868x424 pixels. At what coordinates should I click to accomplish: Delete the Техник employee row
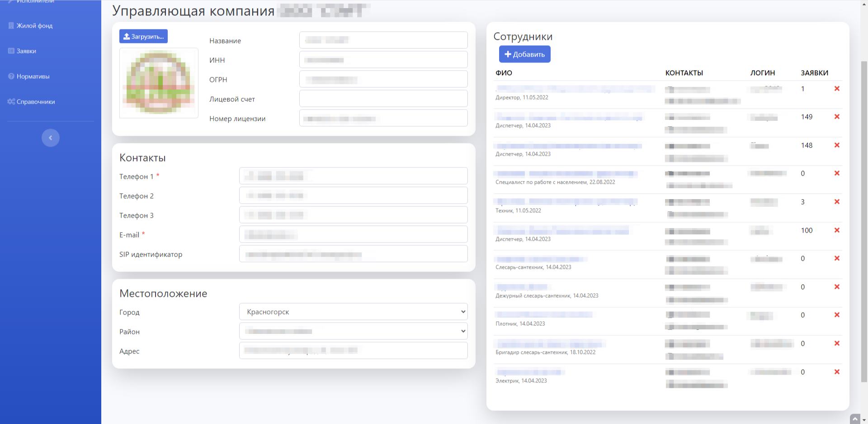pyautogui.click(x=837, y=202)
